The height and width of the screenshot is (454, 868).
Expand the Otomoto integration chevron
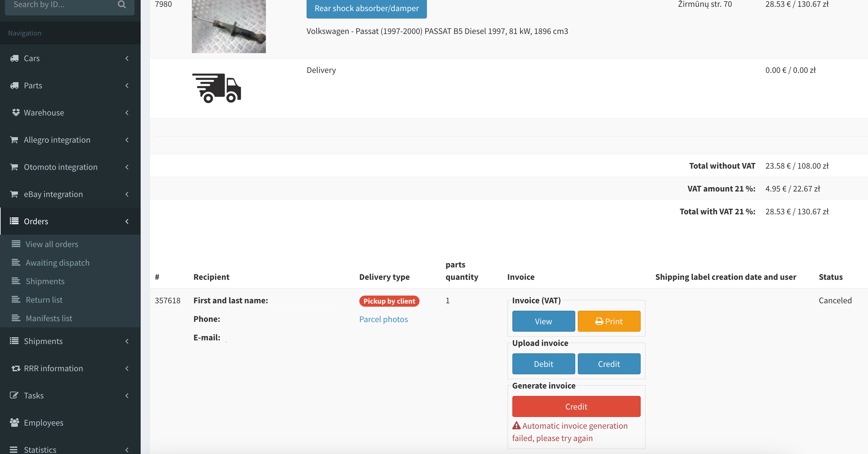127,167
